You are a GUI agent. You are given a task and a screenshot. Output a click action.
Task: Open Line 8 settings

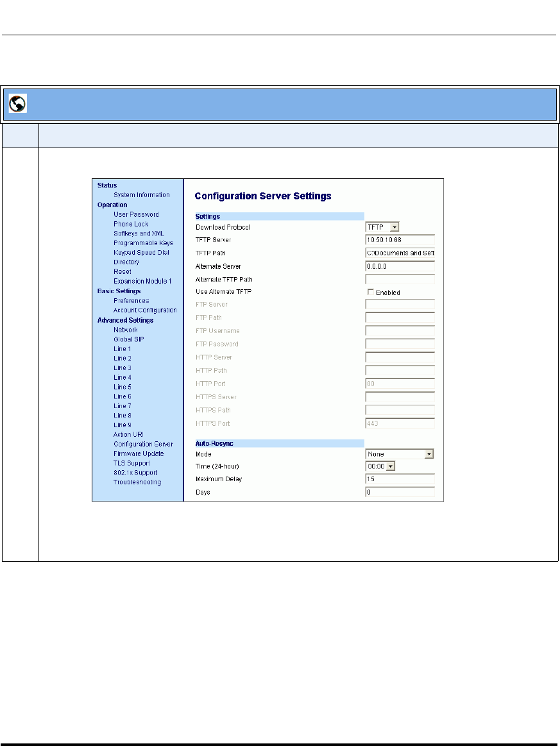point(123,416)
